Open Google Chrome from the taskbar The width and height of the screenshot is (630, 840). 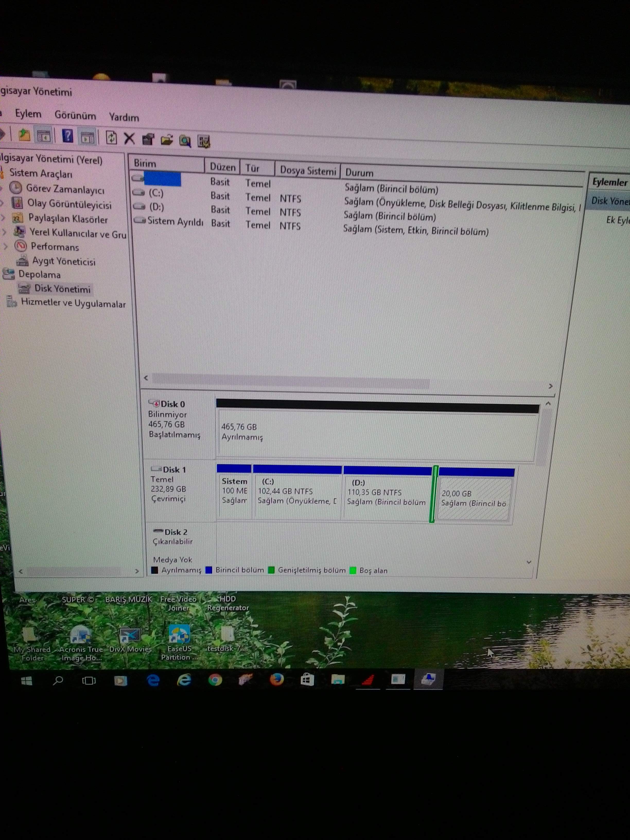[x=215, y=679]
